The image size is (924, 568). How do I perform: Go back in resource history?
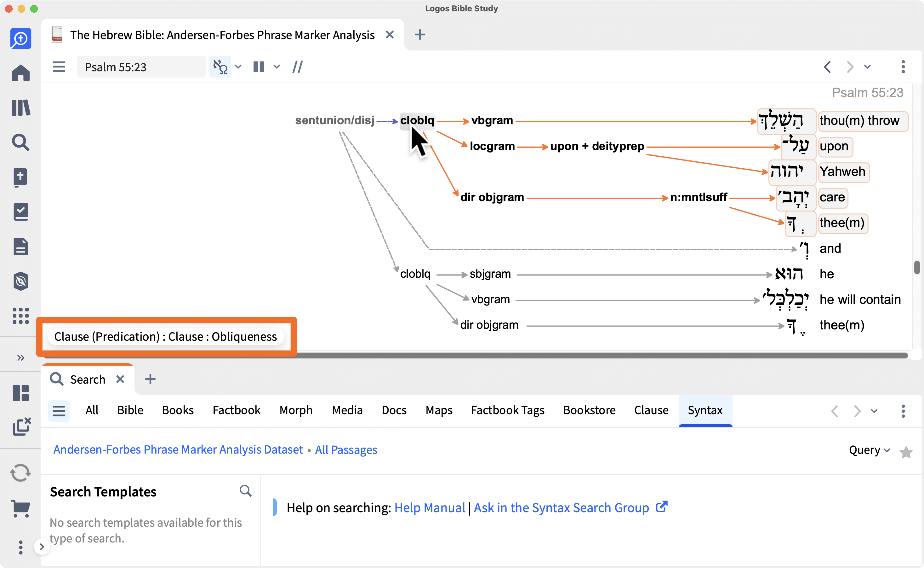pyautogui.click(x=827, y=67)
